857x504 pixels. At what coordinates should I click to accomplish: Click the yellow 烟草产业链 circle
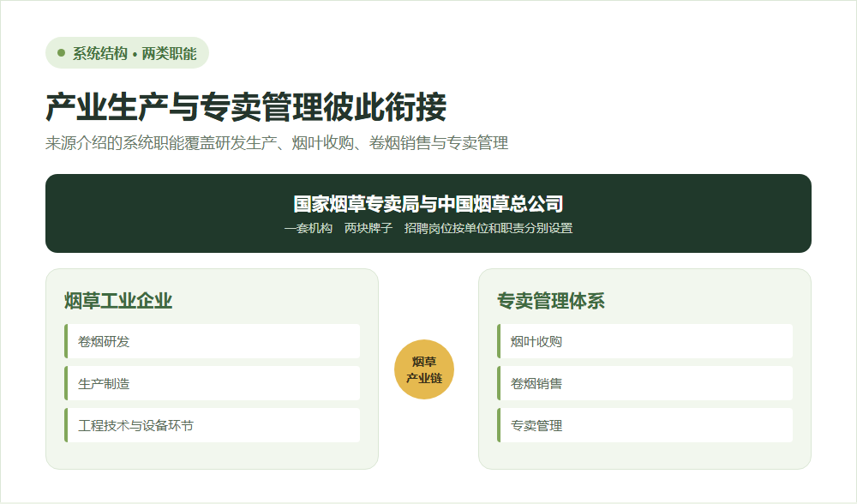click(424, 369)
